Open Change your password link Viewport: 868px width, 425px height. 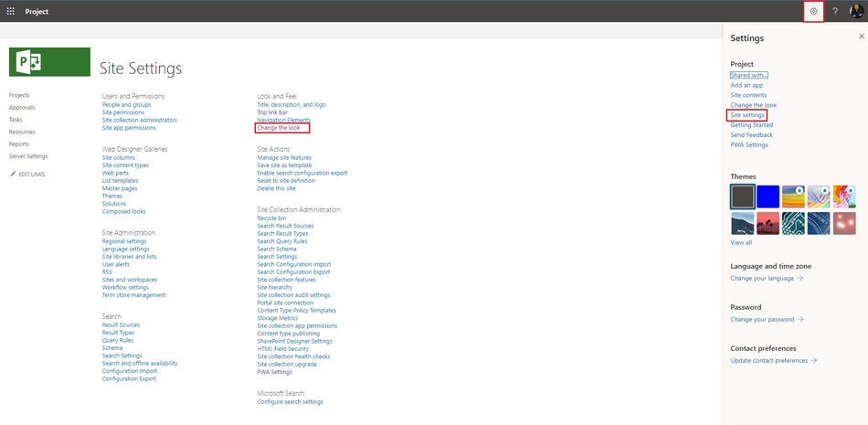point(767,320)
